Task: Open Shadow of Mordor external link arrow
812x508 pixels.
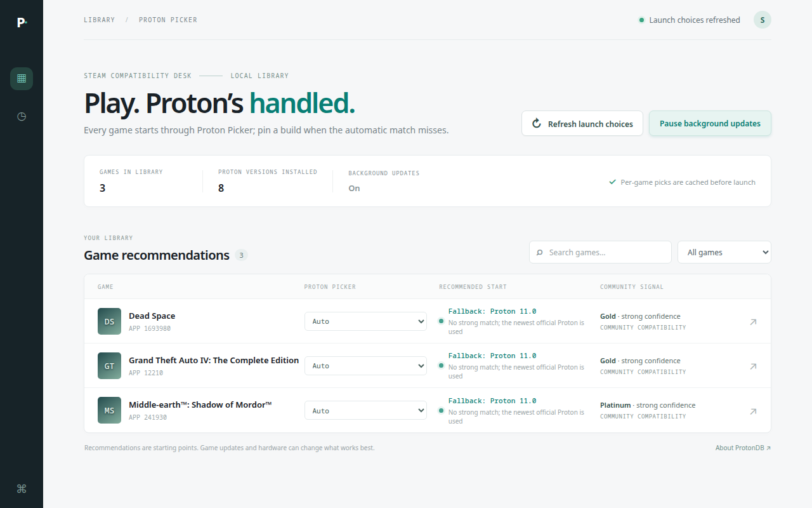Action: coord(753,411)
